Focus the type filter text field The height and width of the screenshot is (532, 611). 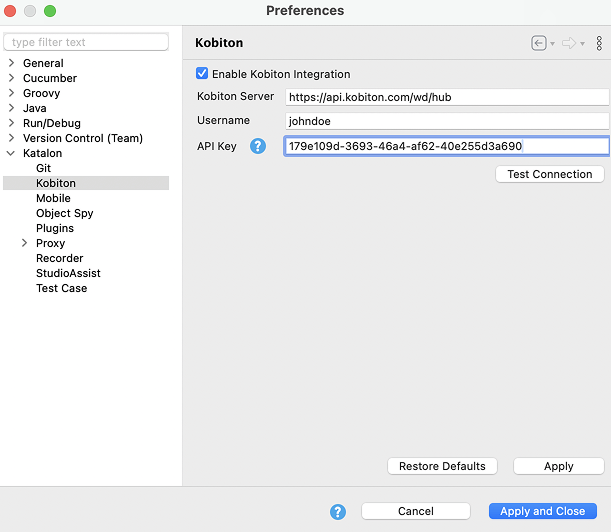point(86,42)
